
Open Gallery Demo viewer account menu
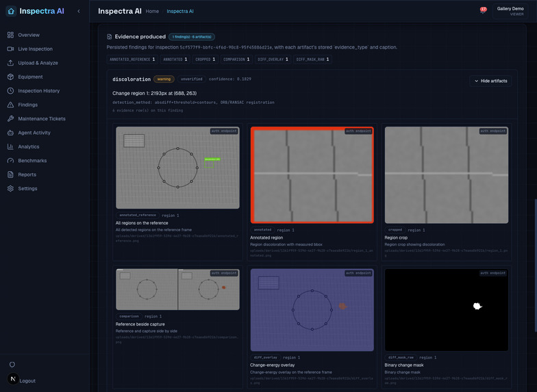coord(510,11)
